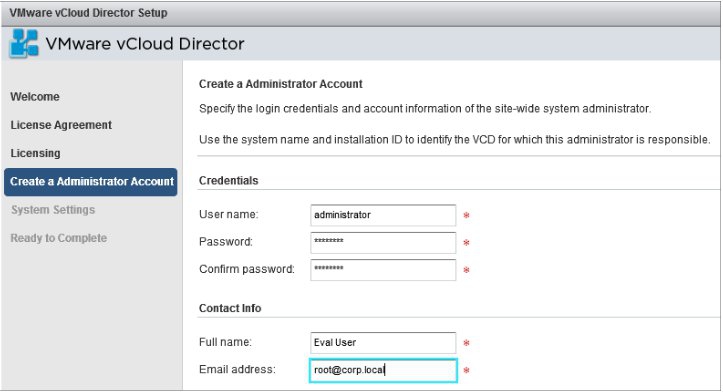Screen dimensions: 723x392
Task: Click the Full name label
Action: point(225,342)
